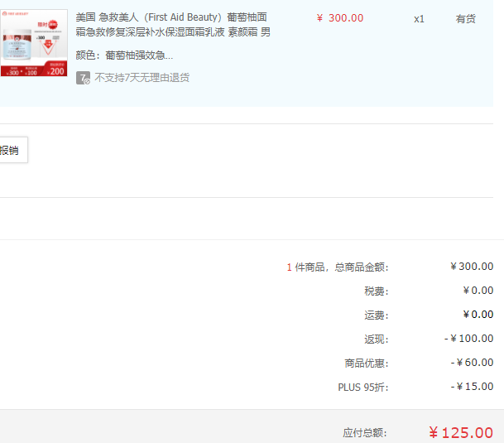Click the 税费 label
This screenshot has width=504, height=443.
pos(377,291)
